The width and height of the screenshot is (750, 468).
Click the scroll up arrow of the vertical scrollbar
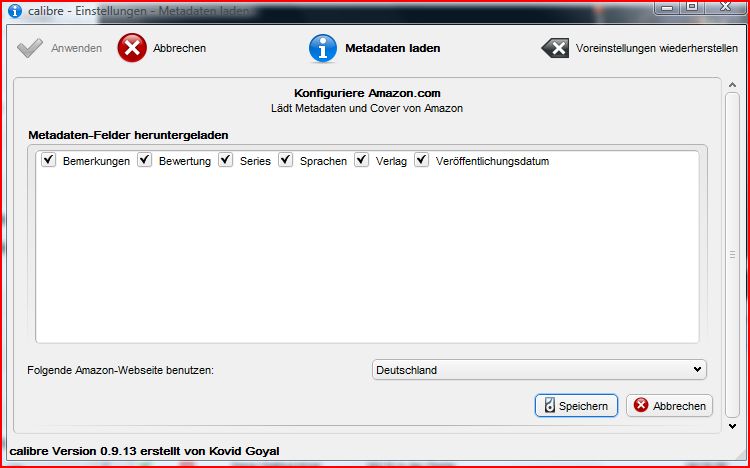[732, 85]
